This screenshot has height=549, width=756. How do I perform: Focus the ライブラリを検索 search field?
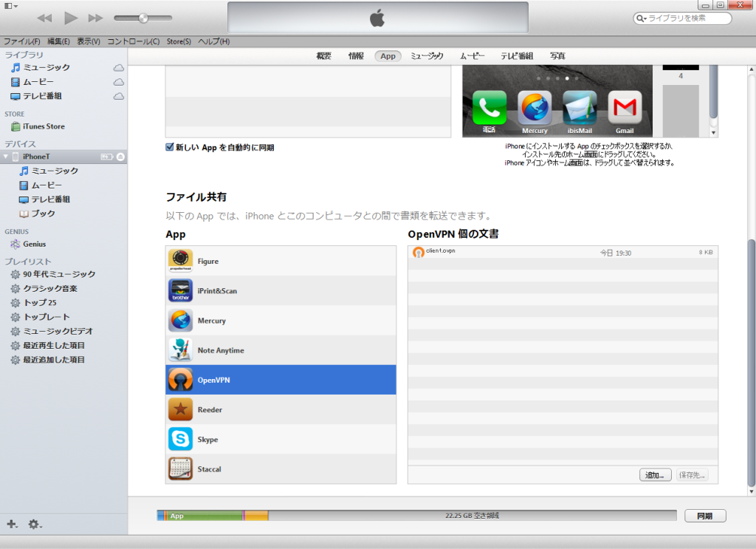pyautogui.click(x=683, y=18)
